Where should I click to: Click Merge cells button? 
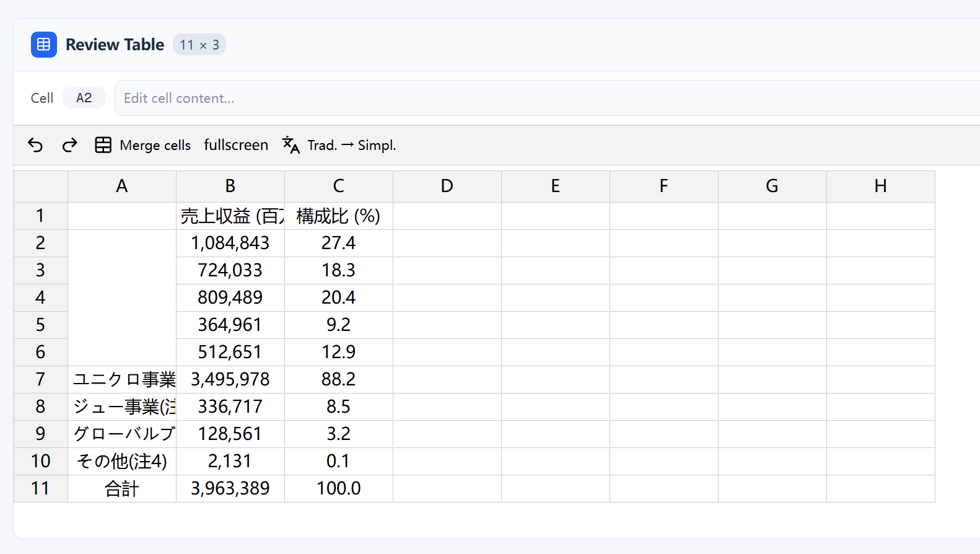point(143,145)
